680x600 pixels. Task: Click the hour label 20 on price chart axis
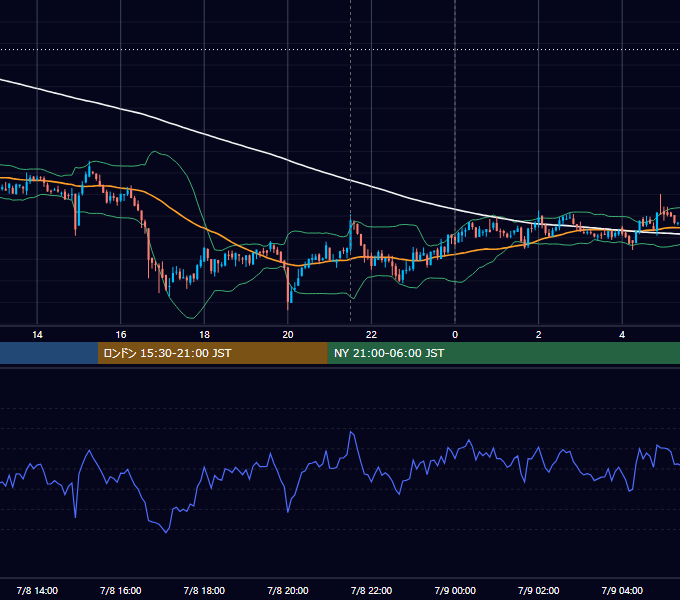click(288, 335)
